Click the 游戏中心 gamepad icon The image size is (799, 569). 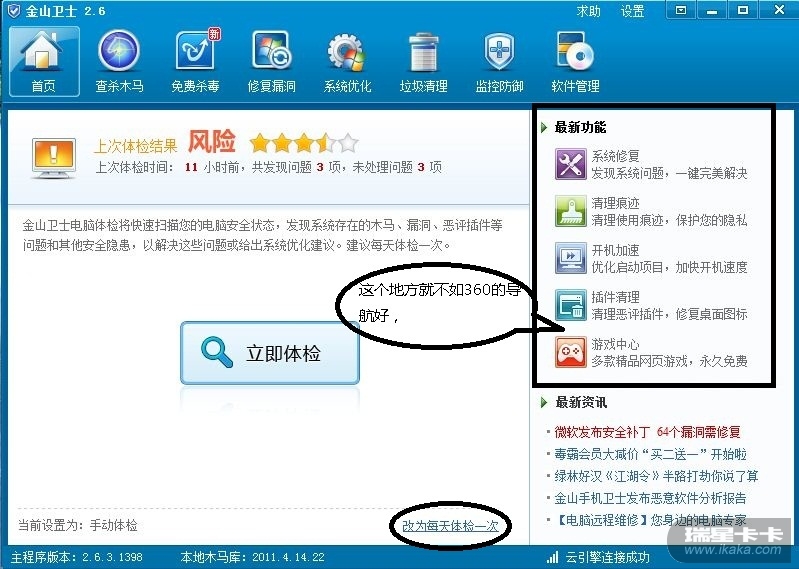(x=571, y=352)
